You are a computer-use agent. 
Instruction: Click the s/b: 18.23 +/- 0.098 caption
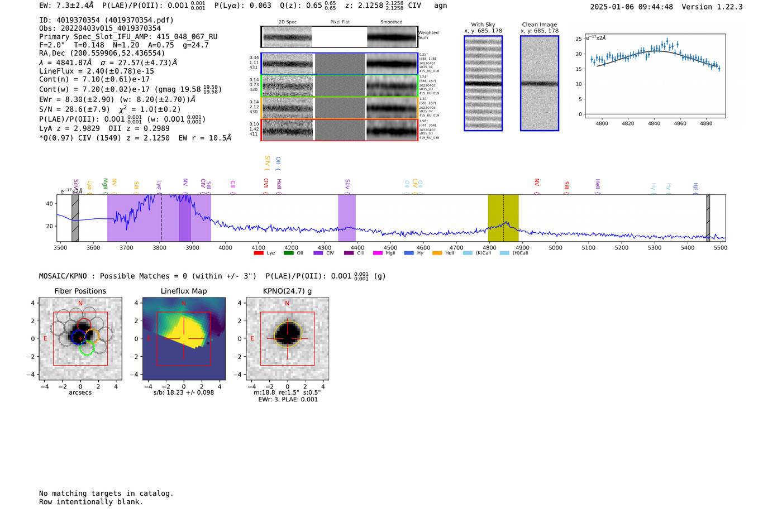[184, 392]
